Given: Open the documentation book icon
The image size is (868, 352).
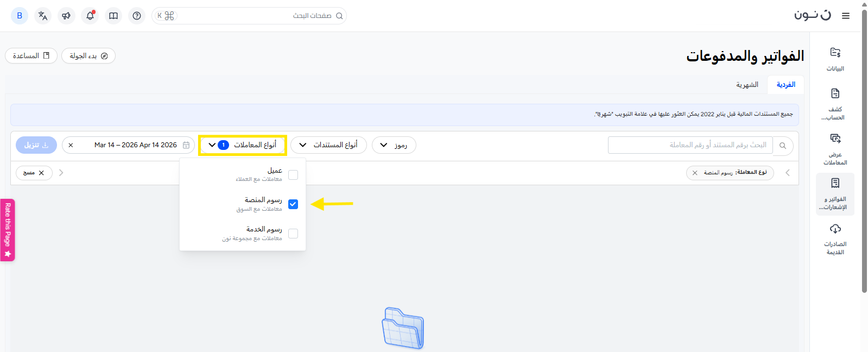Looking at the screenshot, I should pos(113,16).
